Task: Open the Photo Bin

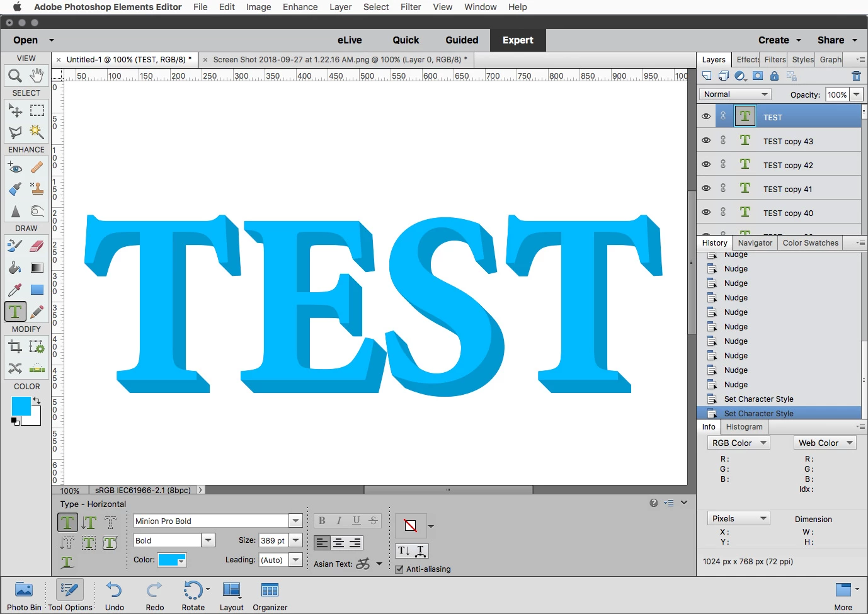Action: (24, 596)
